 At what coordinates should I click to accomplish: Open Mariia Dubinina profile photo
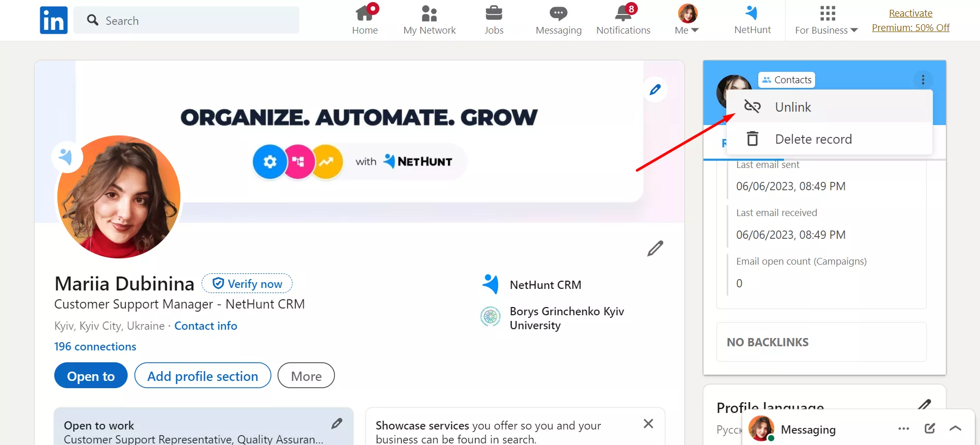119,197
